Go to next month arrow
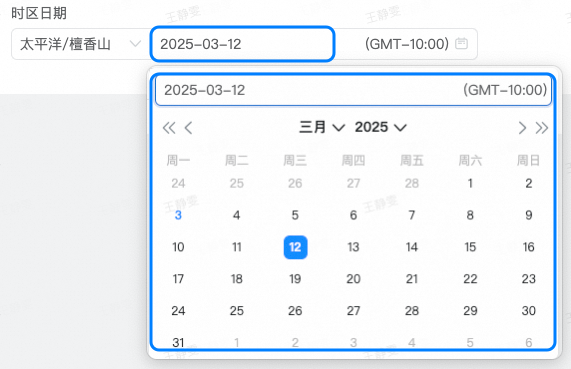 pyautogui.click(x=522, y=128)
